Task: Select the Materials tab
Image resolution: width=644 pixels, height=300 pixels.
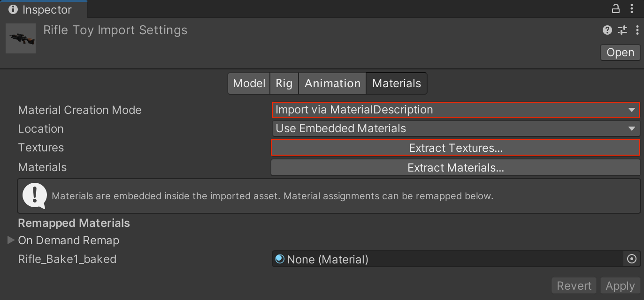Action: pyautogui.click(x=397, y=83)
